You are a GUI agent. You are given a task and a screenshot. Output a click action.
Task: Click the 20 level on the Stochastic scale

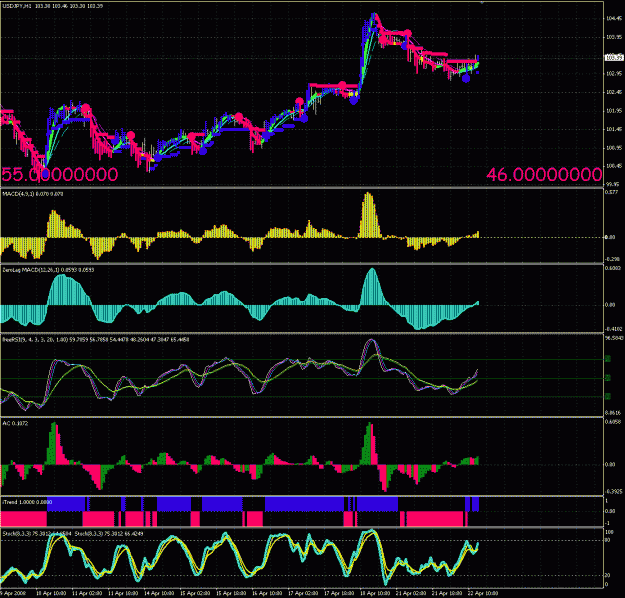pos(608,575)
